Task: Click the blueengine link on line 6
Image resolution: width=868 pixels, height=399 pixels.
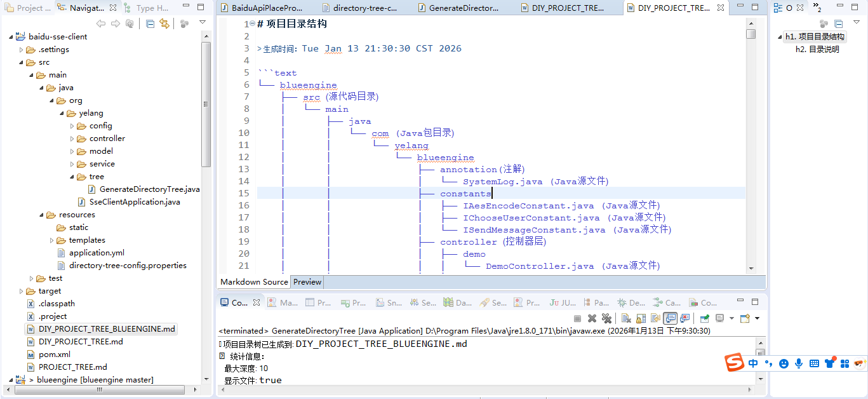Action: click(308, 85)
